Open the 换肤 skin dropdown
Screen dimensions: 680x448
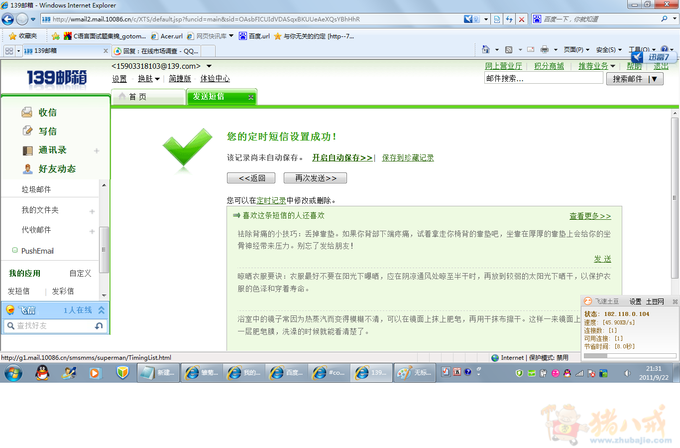click(x=149, y=78)
